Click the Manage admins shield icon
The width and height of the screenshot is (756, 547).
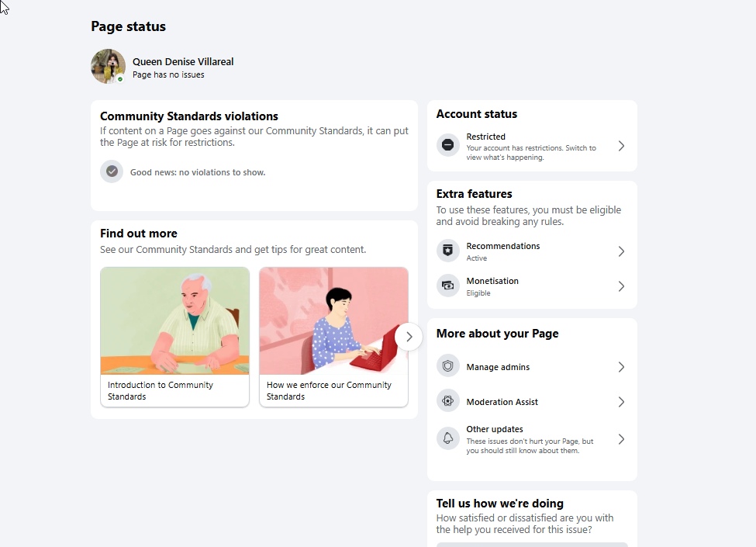448,366
